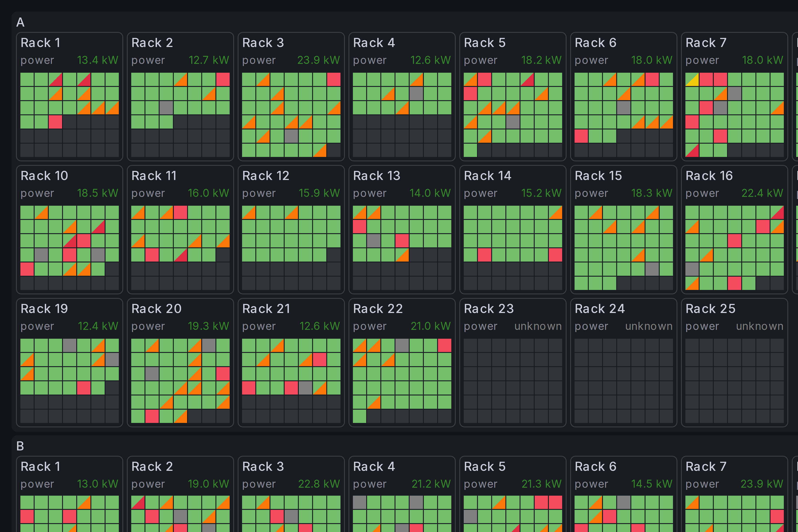The width and height of the screenshot is (798, 532).
Task: Open the Rack 16 title
Action: click(x=710, y=176)
